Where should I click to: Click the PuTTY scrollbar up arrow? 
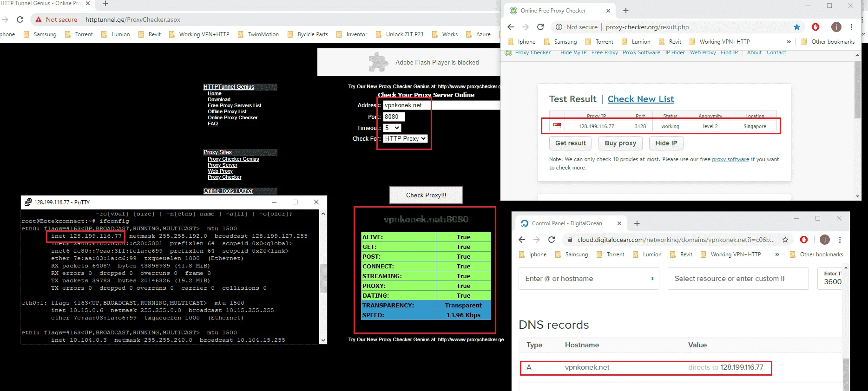[x=323, y=214]
